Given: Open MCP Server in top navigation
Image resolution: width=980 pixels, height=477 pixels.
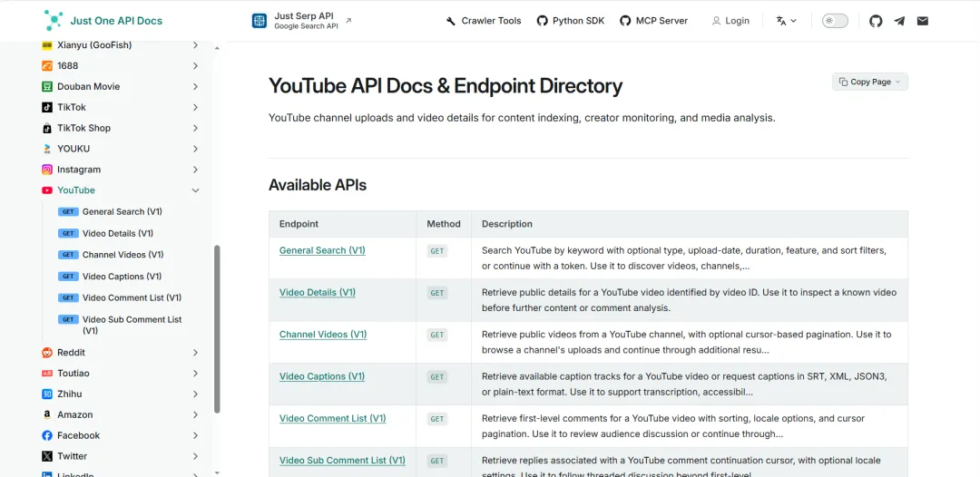Looking at the screenshot, I should [x=653, y=21].
